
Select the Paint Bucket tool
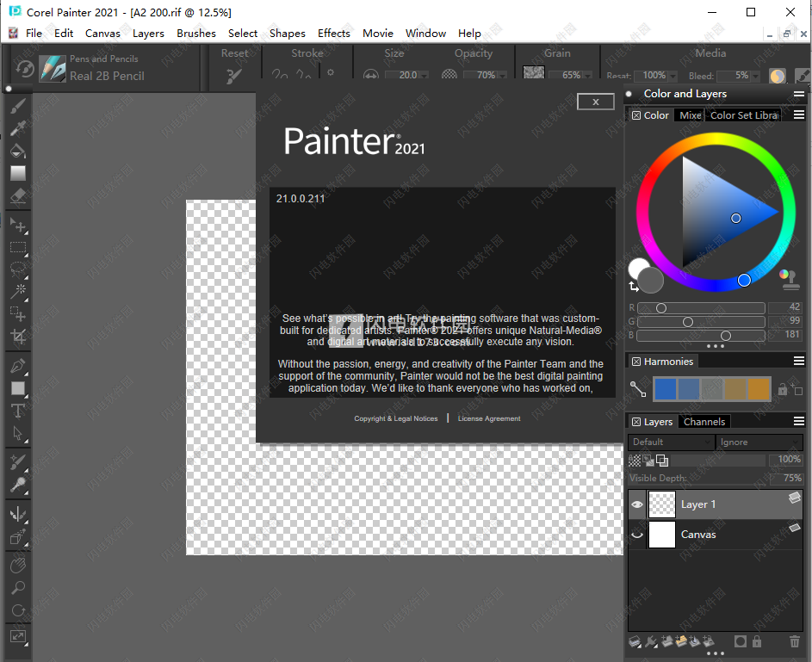(x=17, y=151)
